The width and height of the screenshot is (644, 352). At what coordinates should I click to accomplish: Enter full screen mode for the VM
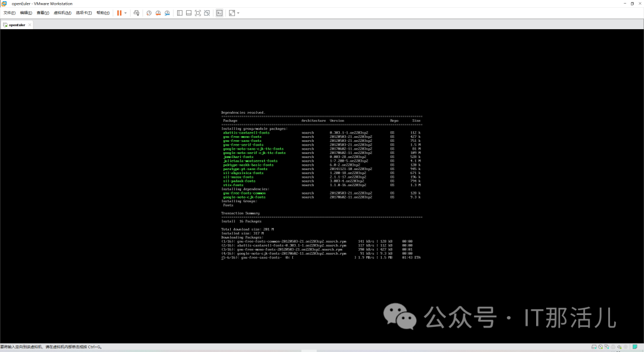pyautogui.click(x=198, y=13)
